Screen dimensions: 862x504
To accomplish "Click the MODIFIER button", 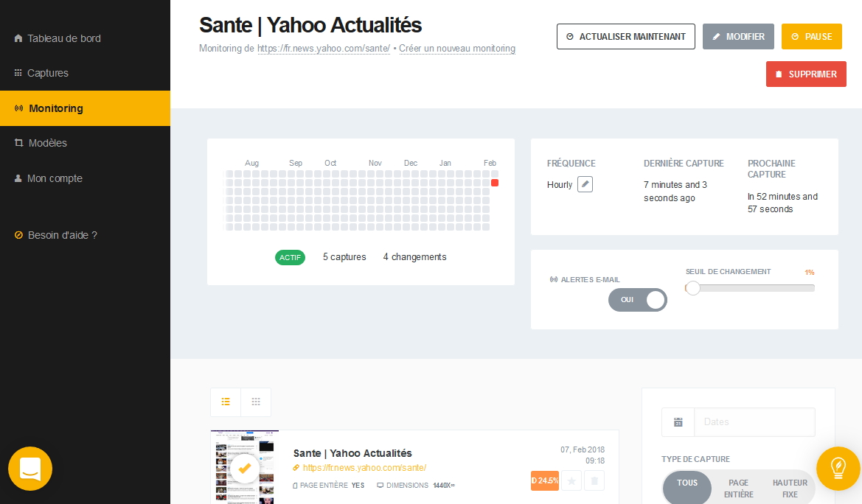I will pyautogui.click(x=738, y=37).
